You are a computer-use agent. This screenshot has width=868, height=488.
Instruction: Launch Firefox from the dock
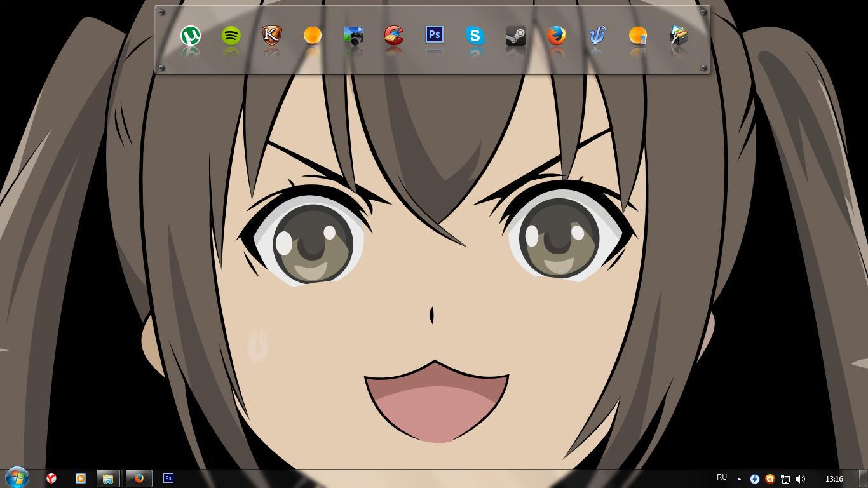[557, 36]
